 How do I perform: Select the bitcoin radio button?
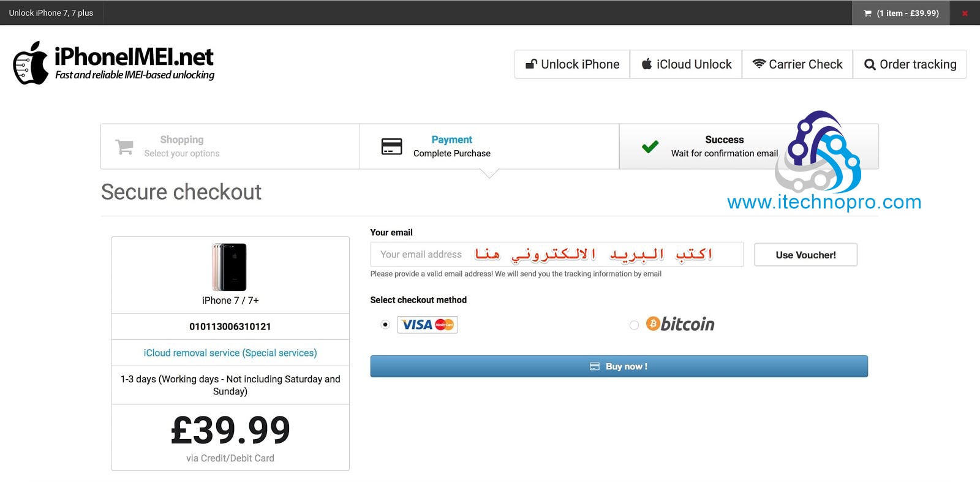coord(634,325)
